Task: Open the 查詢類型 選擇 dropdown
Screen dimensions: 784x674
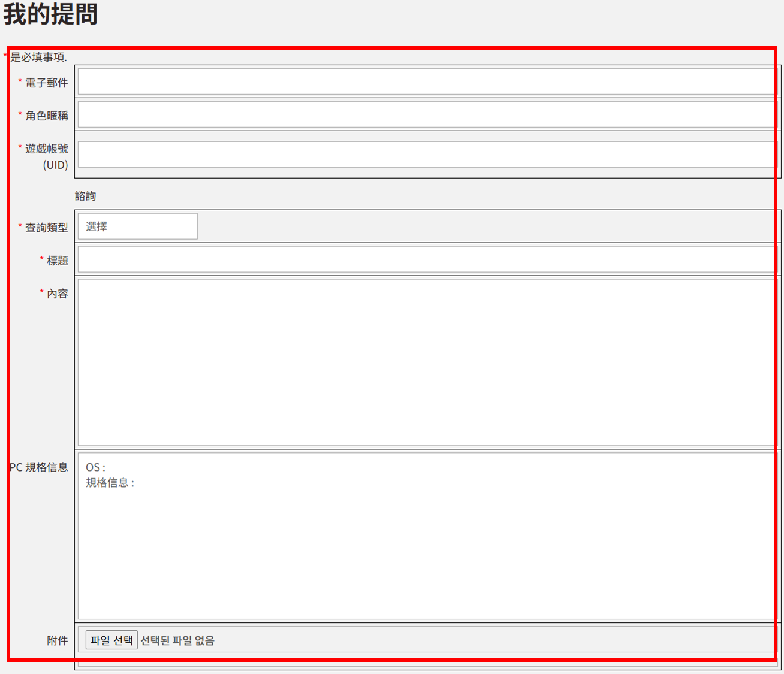Action: coord(137,226)
